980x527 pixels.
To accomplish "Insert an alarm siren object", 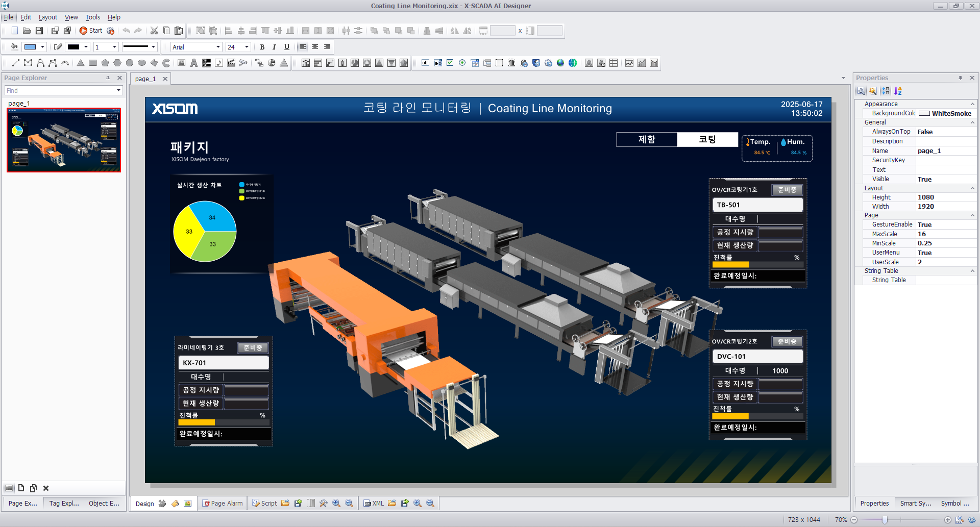I will [511, 63].
